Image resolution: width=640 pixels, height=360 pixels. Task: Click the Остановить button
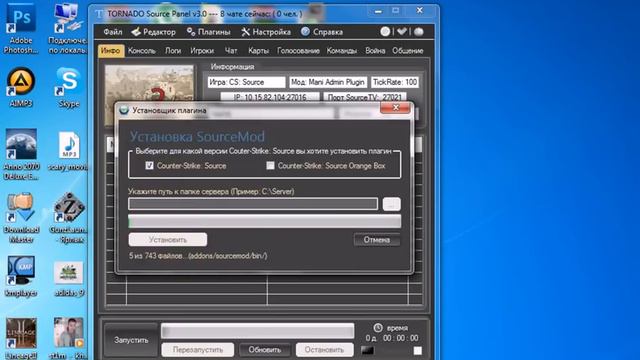pos(324,350)
